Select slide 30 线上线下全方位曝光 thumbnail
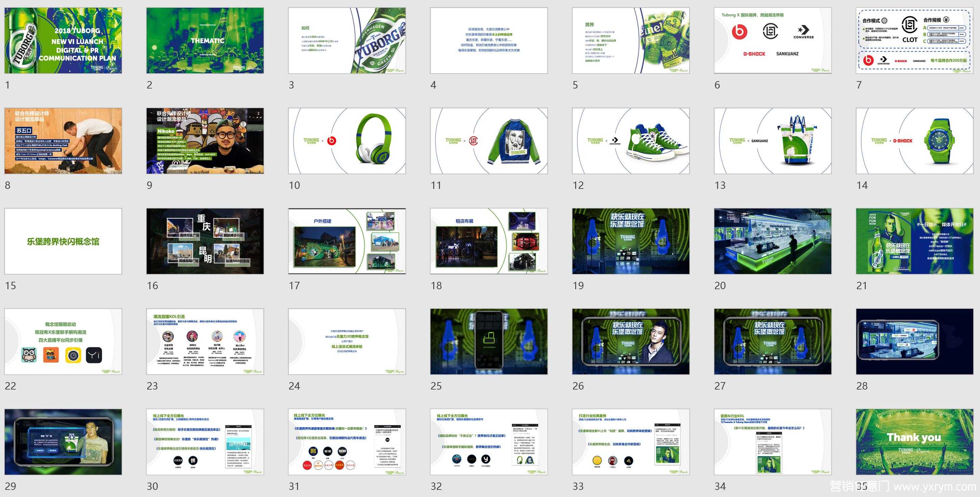Viewport: 980px width, 497px height. 205,442
